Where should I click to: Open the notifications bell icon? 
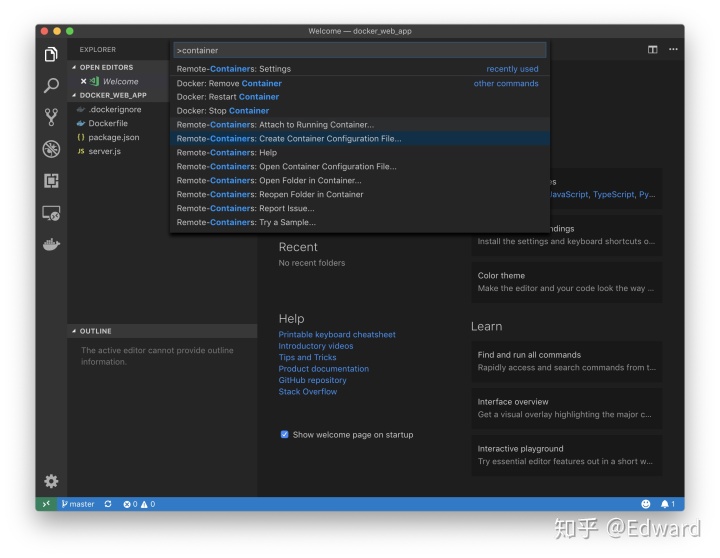[x=667, y=504]
